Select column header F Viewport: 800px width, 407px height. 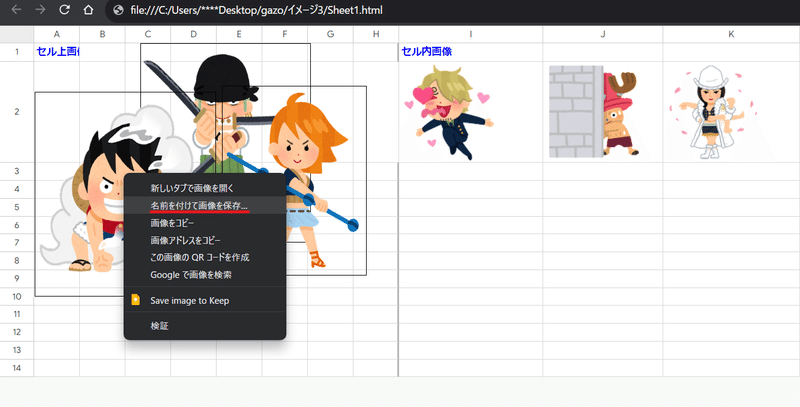[x=285, y=34]
